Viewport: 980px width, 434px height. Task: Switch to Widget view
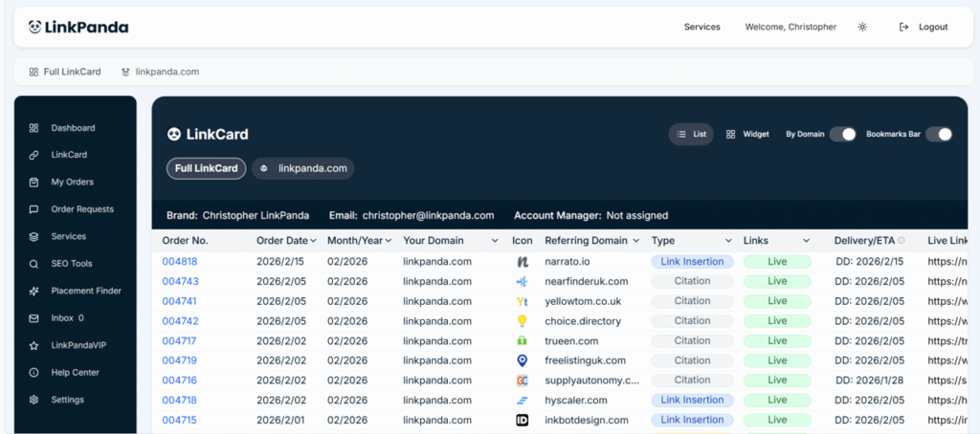(x=747, y=135)
